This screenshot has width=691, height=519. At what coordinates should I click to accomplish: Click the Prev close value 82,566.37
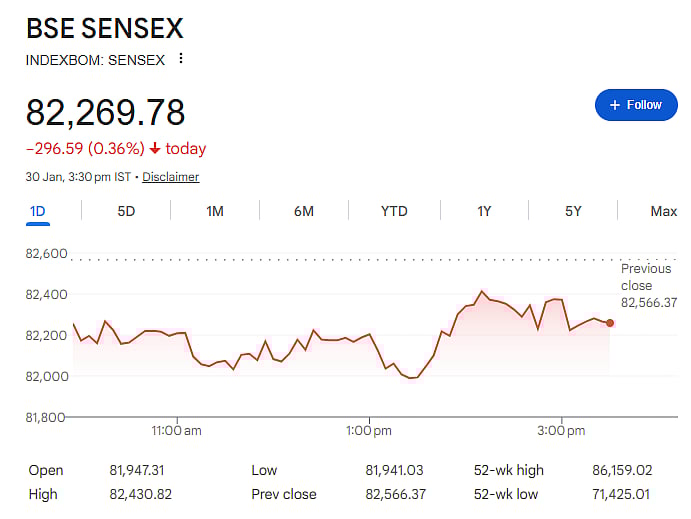(x=395, y=494)
